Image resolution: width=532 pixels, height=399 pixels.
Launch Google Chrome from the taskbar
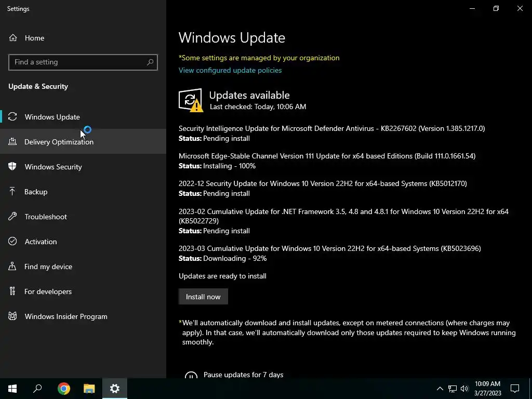coord(64,389)
